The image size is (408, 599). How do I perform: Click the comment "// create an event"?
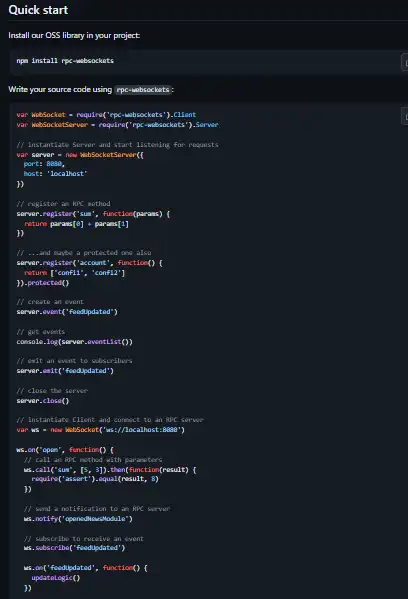(x=50, y=302)
